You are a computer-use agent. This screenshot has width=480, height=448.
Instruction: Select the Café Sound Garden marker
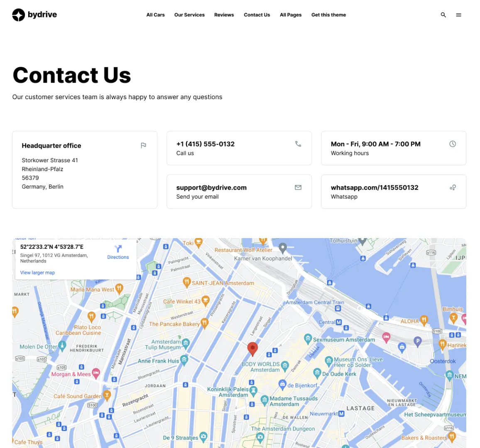(107, 395)
